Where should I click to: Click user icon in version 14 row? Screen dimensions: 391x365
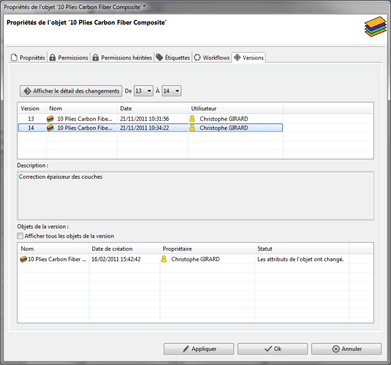[x=192, y=128]
